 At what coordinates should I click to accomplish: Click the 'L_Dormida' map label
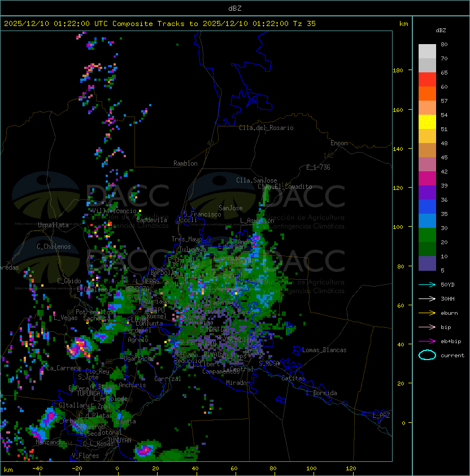click(x=321, y=393)
